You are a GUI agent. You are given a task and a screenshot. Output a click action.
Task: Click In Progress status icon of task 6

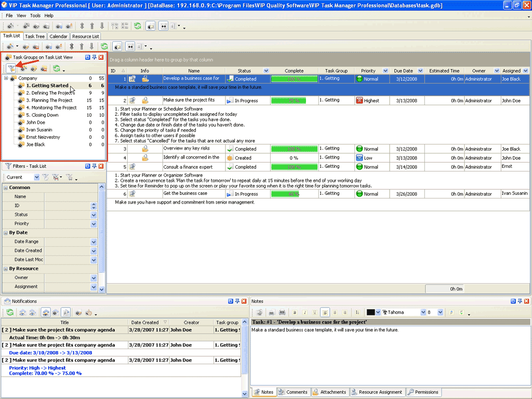point(230,194)
